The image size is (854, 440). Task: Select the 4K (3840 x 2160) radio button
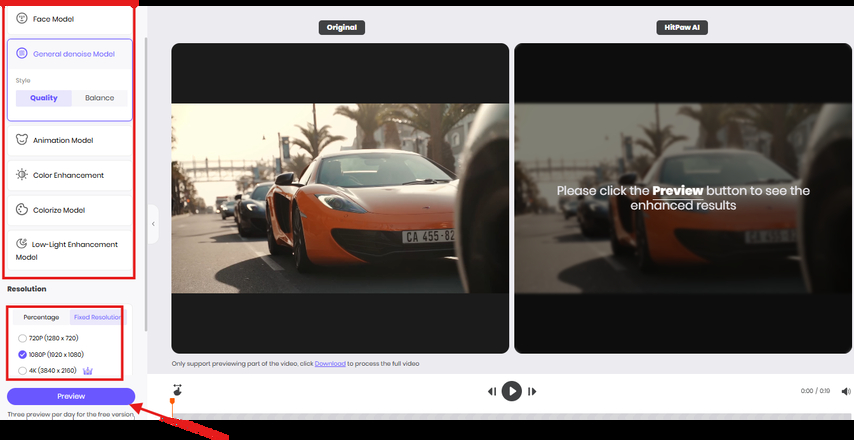[22, 371]
